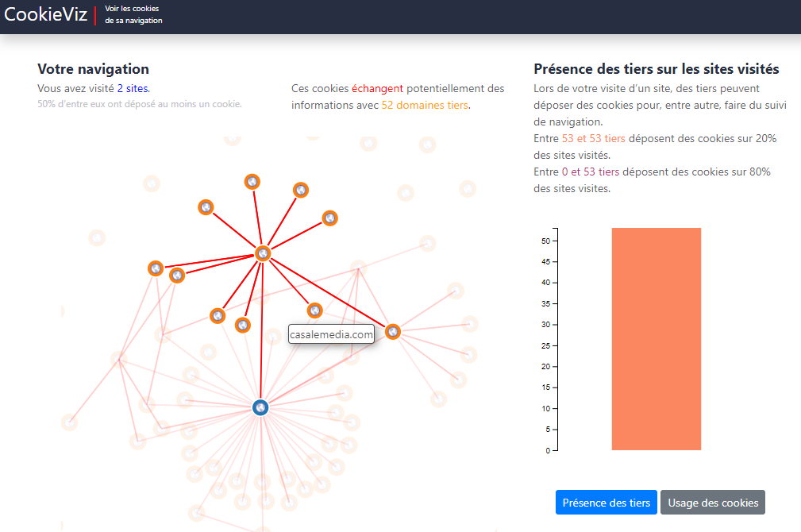Select the orange node just above the casalemedia.com tooltip
Viewport: 801px width, 532px height.
(315, 310)
